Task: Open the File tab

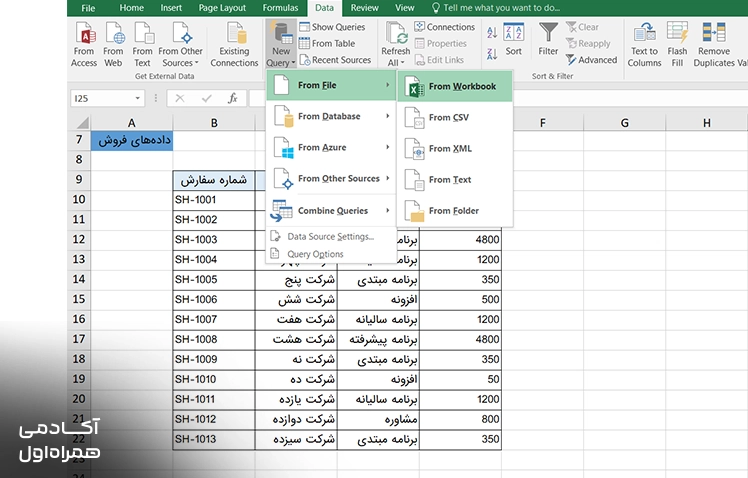Action: pos(88,8)
